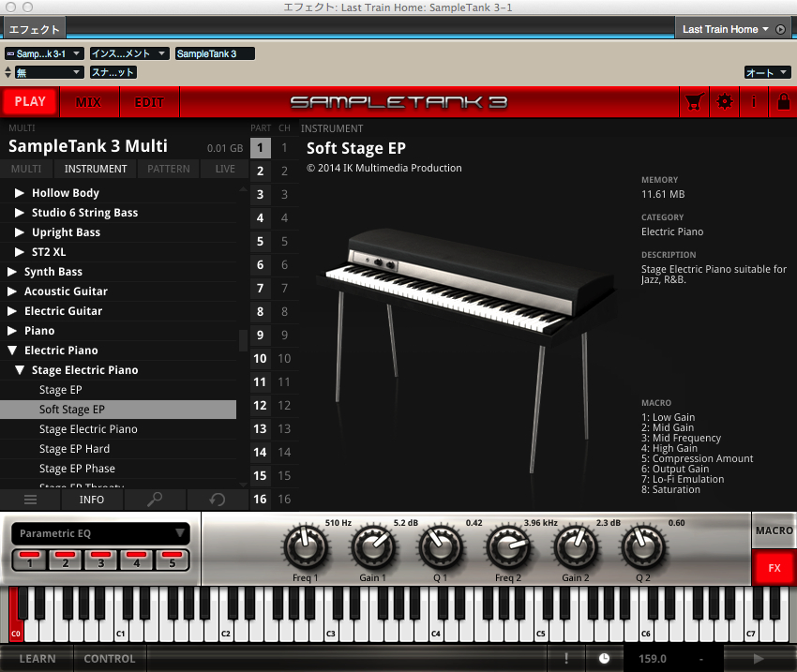Select part 2 slot
Image resolution: width=797 pixels, height=672 pixels.
261,172
